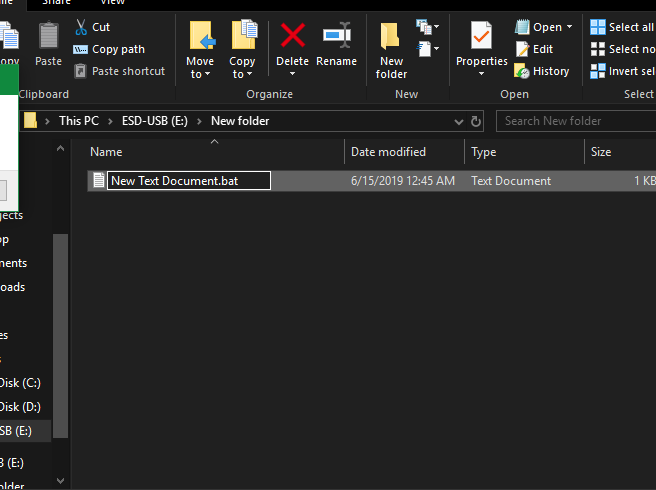Click the Paste shortcut icon
Viewport: 656px width, 490px height.
coord(80,71)
